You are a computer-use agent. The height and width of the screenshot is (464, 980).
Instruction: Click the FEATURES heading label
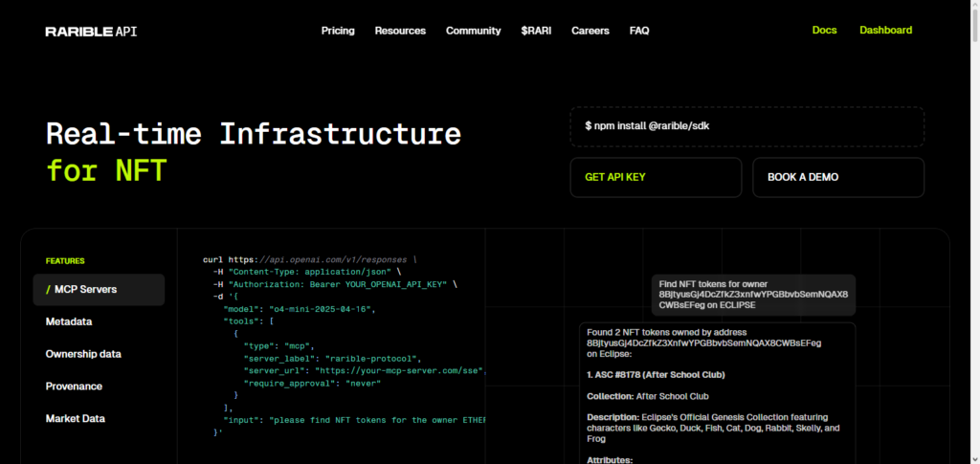(65, 261)
